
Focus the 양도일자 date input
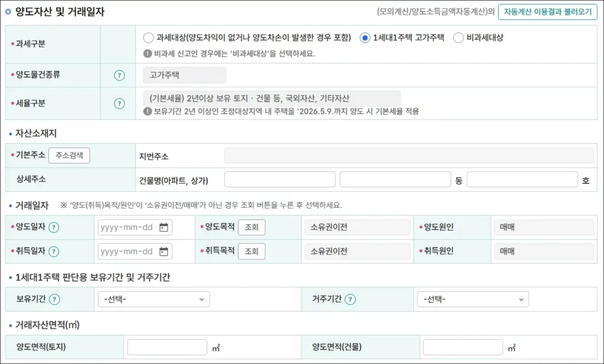[135, 227]
